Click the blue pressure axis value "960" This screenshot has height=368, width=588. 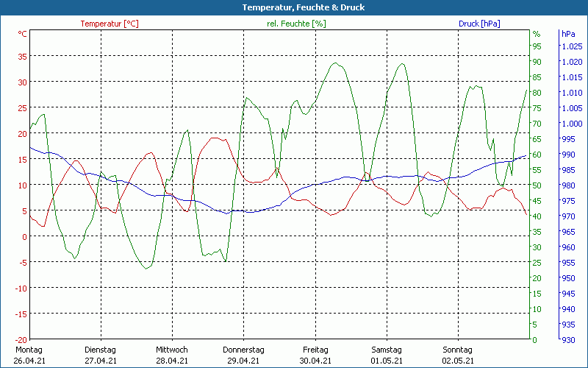tap(568, 247)
